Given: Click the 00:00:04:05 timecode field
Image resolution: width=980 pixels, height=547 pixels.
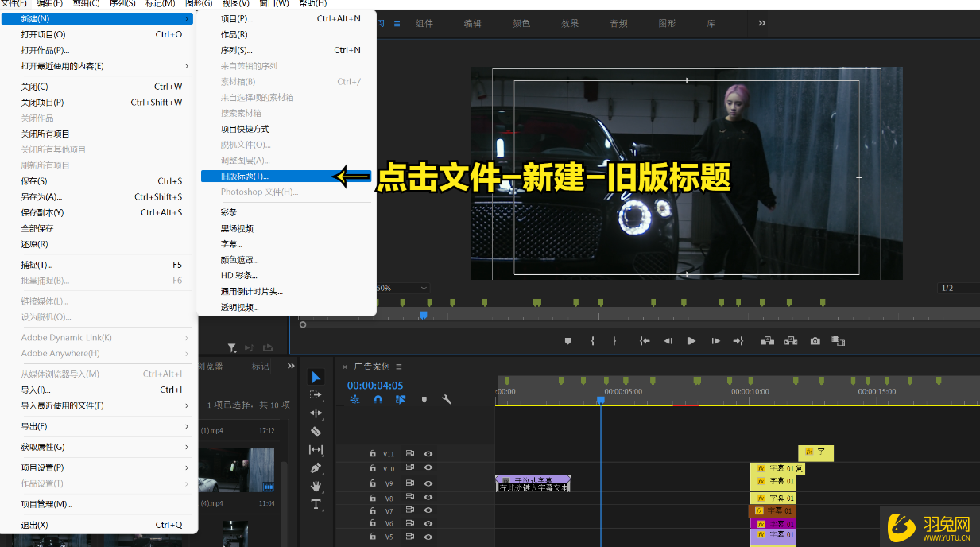Looking at the screenshot, I should pyautogui.click(x=374, y=385).
